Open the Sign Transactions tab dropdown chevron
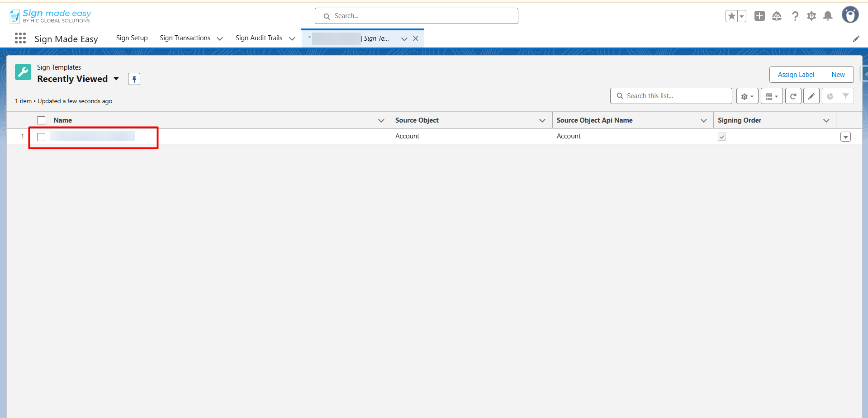 (x=220, y=38)
